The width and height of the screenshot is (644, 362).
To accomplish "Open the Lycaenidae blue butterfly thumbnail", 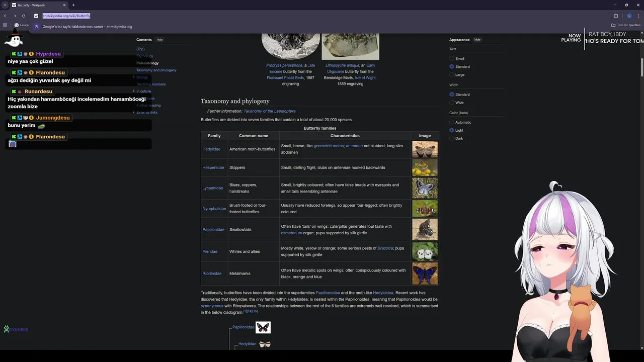I will tap(425, 188).
